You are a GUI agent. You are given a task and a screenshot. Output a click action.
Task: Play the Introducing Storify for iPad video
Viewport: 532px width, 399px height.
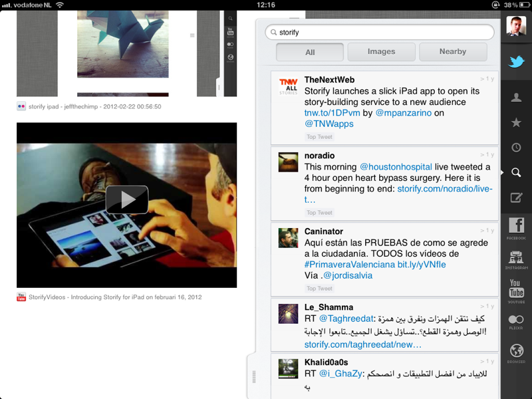coord(126,199)
